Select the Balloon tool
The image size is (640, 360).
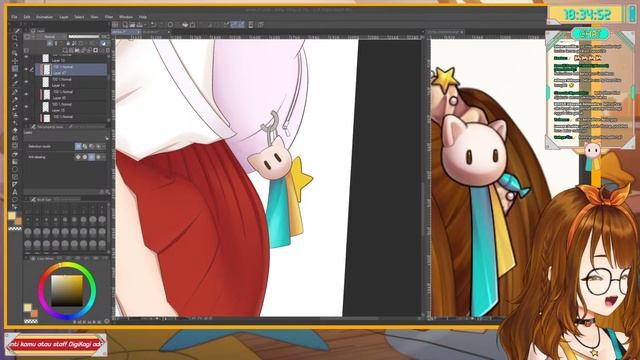[15, 200]
